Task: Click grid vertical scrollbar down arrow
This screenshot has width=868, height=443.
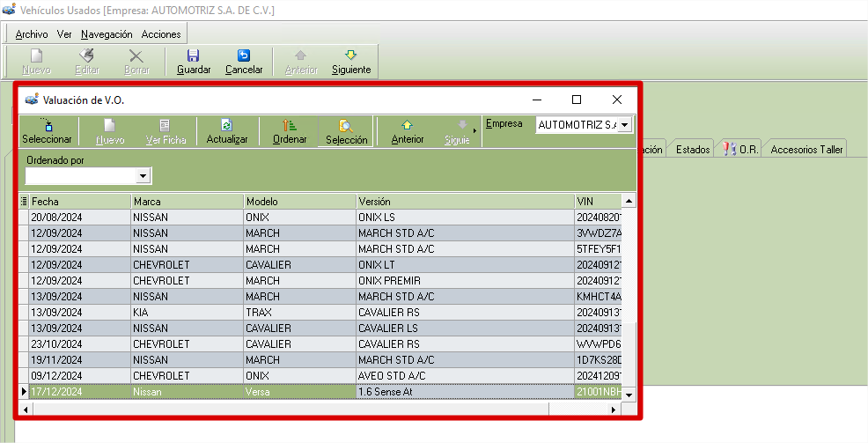Action: (x=629, y=395)
